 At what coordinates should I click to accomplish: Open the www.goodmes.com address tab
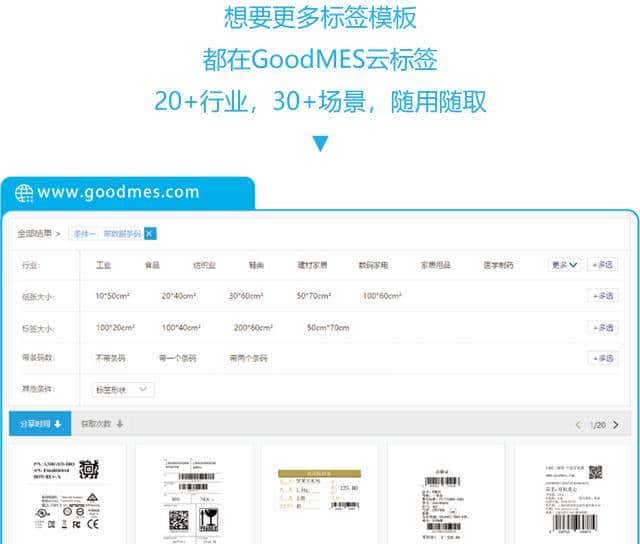(128, 193)
